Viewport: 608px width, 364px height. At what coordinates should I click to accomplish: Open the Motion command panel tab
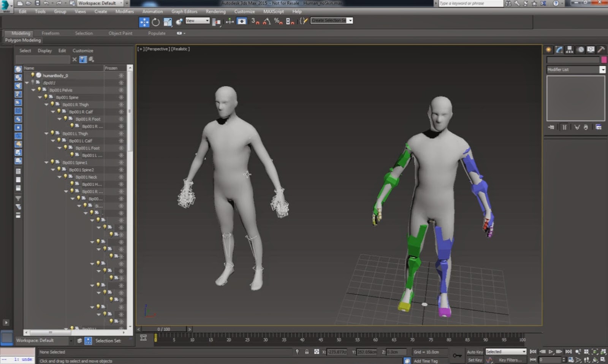(580, 50)
